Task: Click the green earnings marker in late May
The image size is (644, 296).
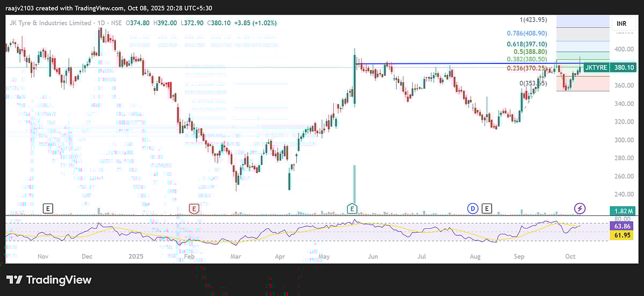Action: (352, 208)
